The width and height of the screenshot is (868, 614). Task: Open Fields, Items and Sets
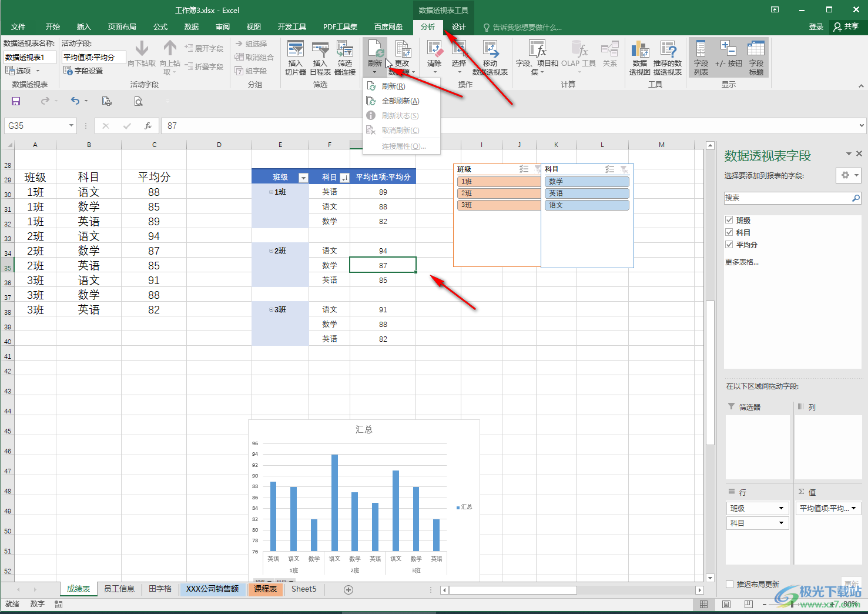click(x=537, y=58)
